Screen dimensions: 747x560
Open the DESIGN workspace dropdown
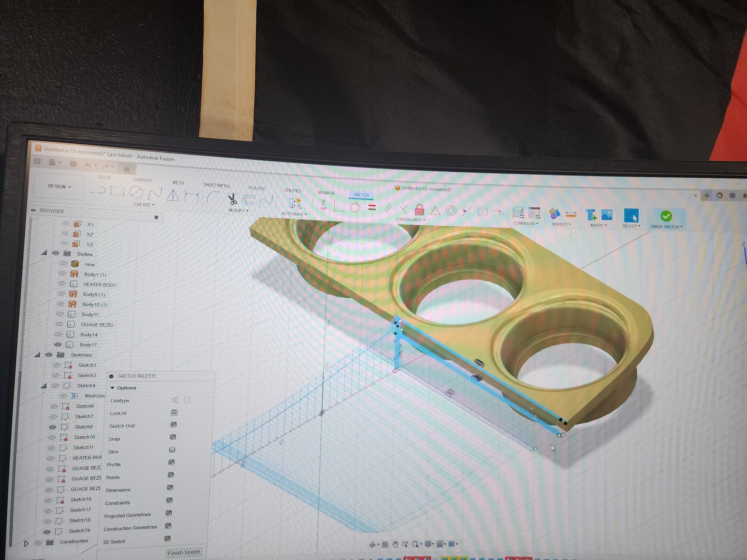click(x=59, y=186)
